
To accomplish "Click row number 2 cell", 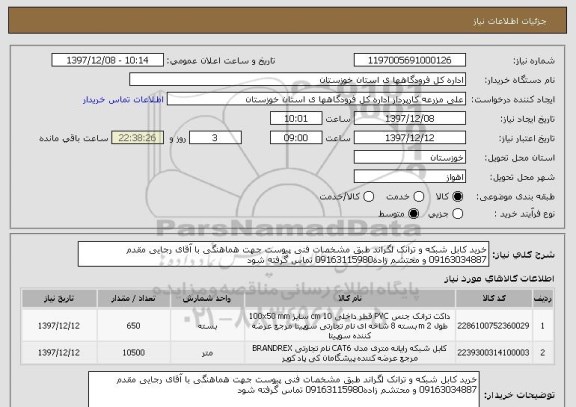I will [x=543, y=353].
